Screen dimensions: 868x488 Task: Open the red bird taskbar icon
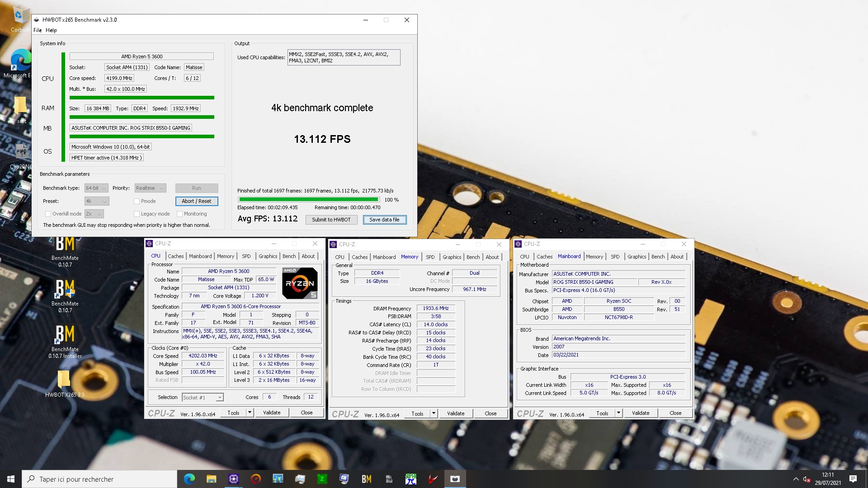pos(433,479)
